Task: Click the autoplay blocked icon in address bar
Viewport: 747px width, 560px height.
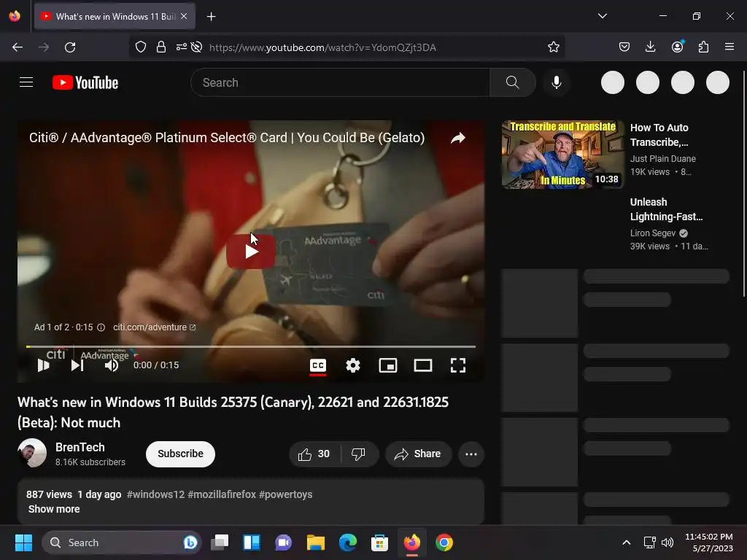Action: pyautogui.click(x=196, y=47)
